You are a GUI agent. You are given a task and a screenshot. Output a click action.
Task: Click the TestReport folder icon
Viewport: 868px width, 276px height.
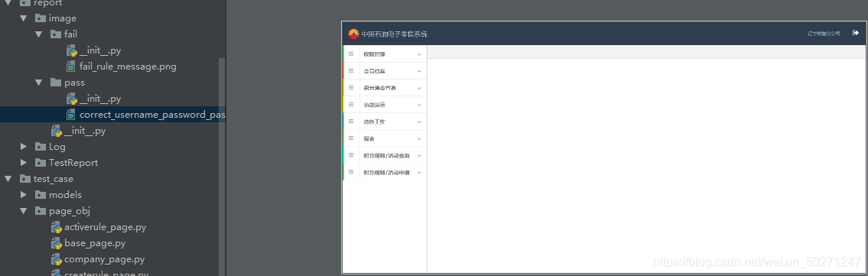(x=40, y=163)
